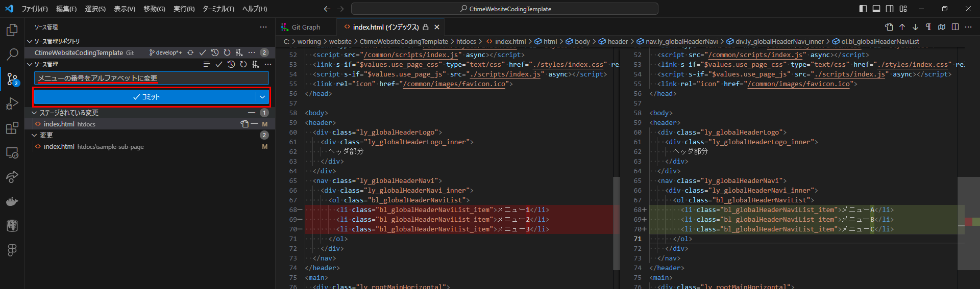Open the Run and Debug view
980x289 pixels.
pyautogui.click(x=12, y=104)
